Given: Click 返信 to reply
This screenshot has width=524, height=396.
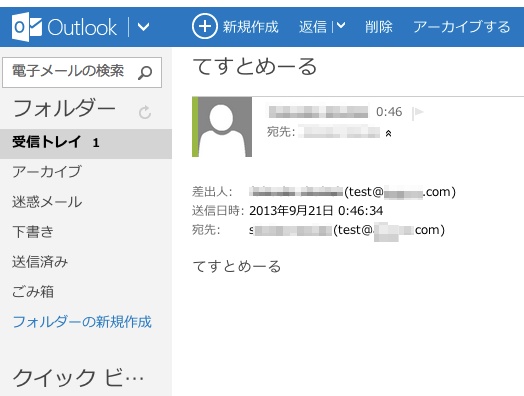Looking at the screenshot, I should tap(313, 27).
